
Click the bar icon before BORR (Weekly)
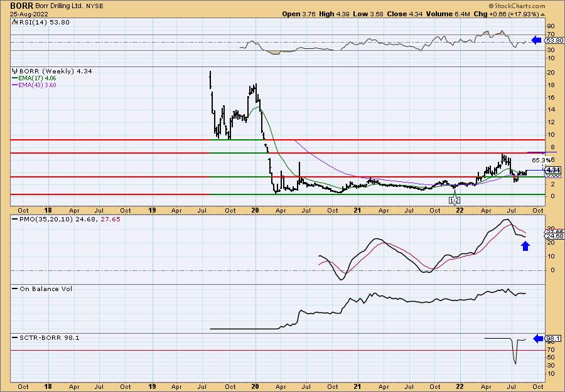(x=15, y=71)
